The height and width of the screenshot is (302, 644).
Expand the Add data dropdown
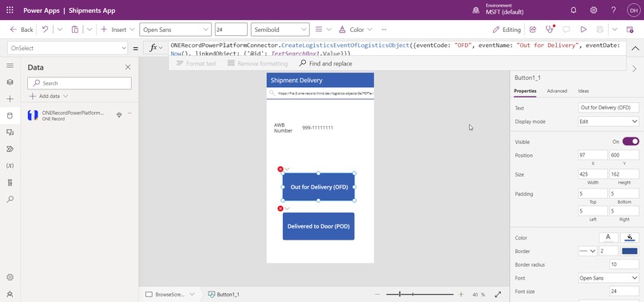coord(49,96)
